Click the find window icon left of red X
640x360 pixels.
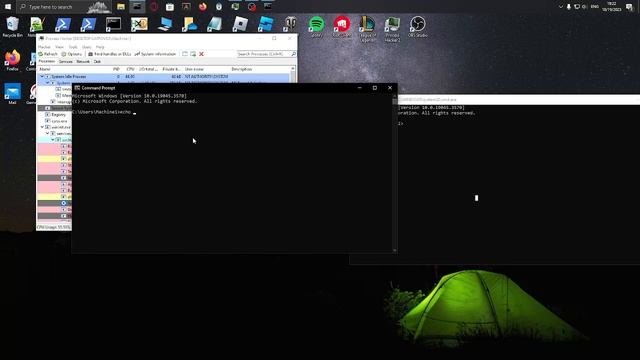click(193, 54)
